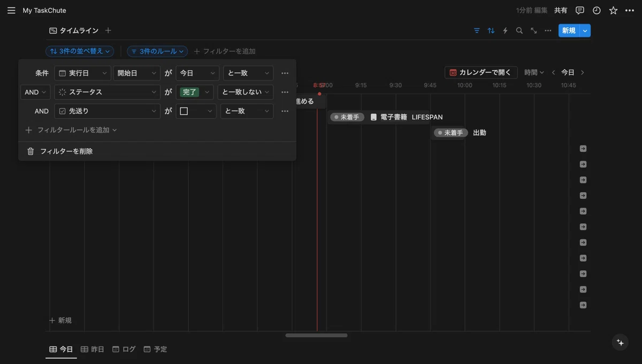The image size is (642, 364).
Task: Switch to the 今日 tab
Action: [x=61, y=349]
